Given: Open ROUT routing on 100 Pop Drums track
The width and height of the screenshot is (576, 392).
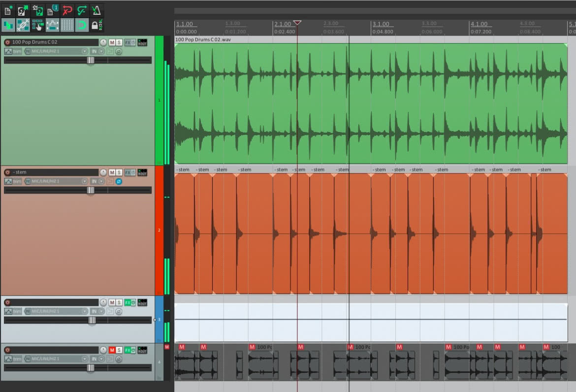Looking at the screenshot, I should click(142, 43).
